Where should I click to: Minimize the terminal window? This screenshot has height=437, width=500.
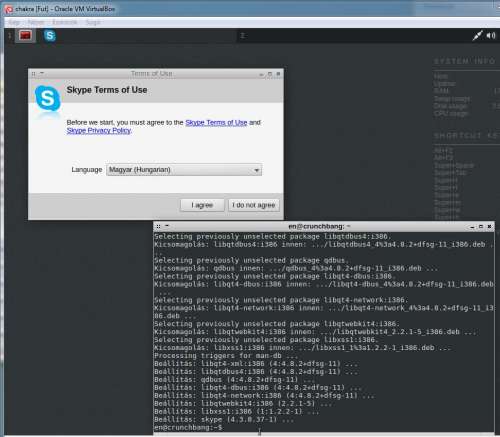[x=472, y=227]
